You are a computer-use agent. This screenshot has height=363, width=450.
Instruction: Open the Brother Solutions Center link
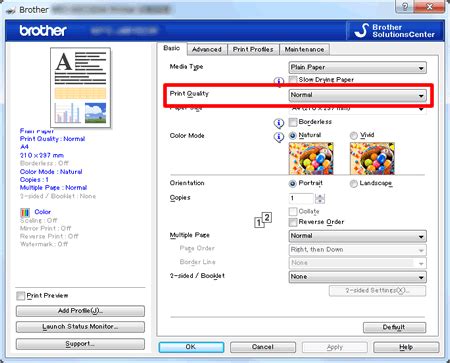coord(395,31)
